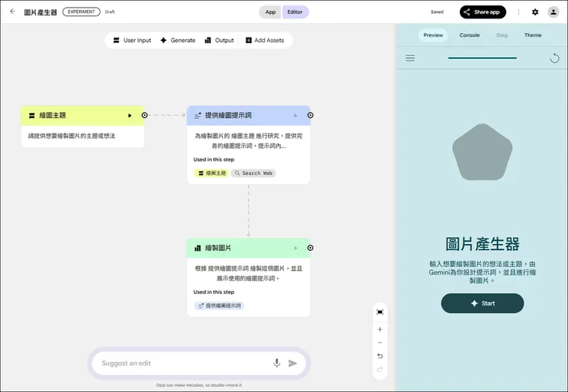Click the output port of 提供繪圖提示詞 node

tap(310, 115)
